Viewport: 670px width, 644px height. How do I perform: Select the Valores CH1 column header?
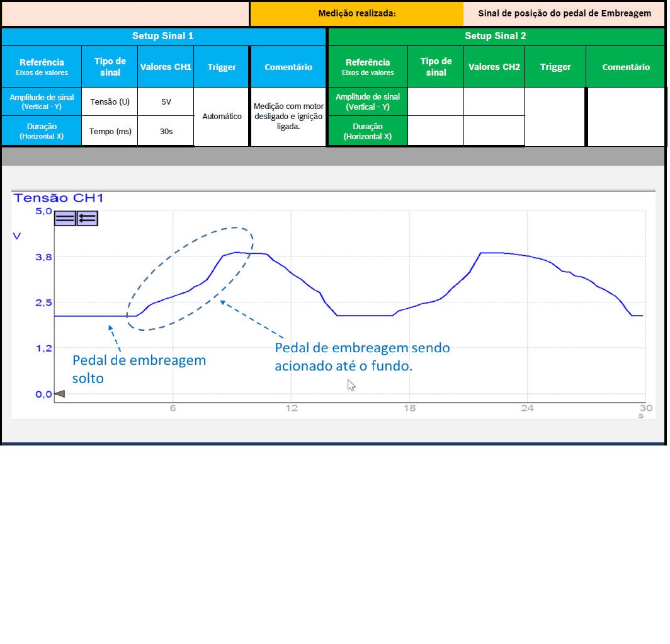(x=166, y=67)
